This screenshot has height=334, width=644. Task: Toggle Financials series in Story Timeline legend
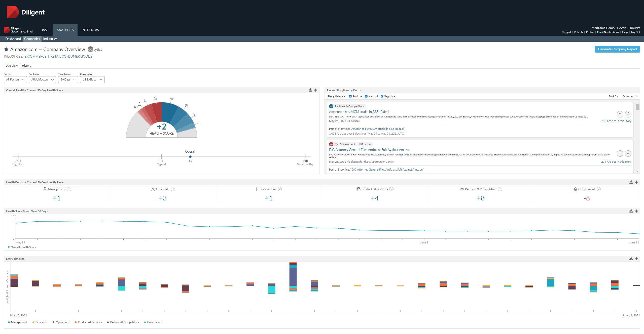(40, 322)
